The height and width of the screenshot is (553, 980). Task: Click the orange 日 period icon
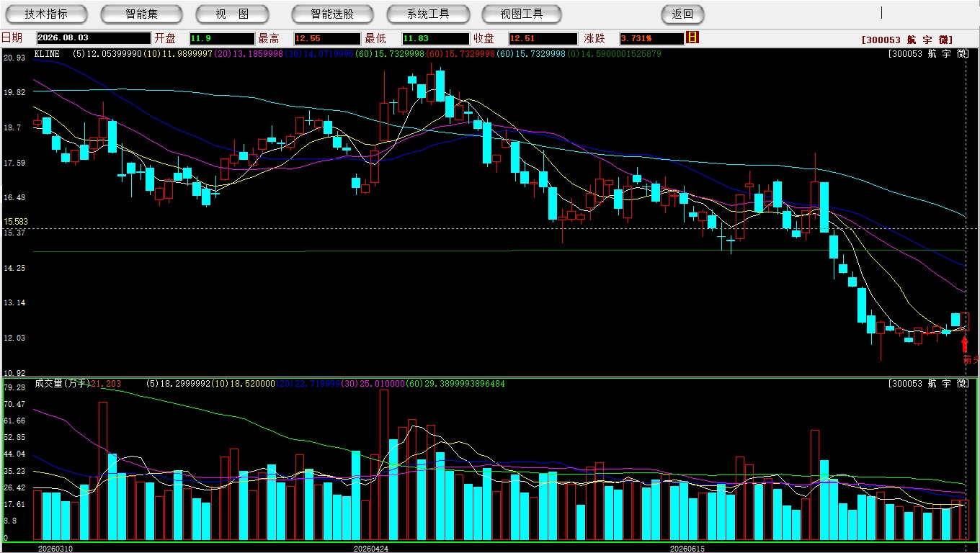(692, 37)
